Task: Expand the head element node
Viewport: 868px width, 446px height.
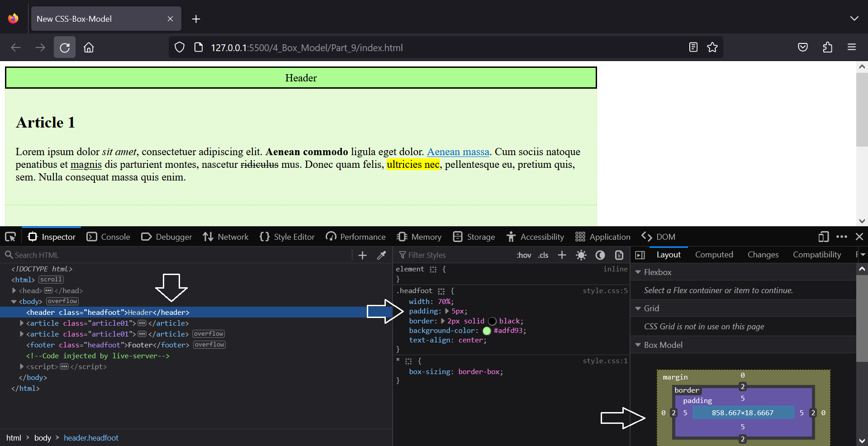Action: (14, 290)
